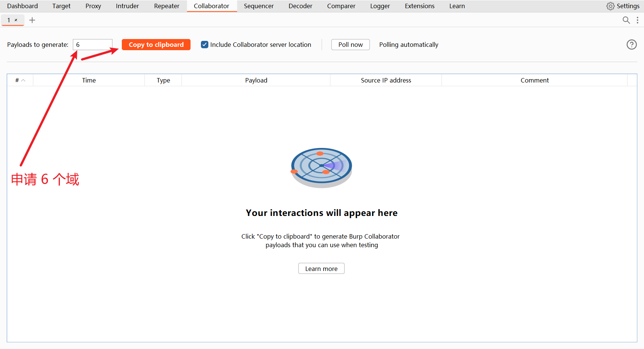Select the Collaborator tab
644x349 pixels.
point(212,6)
